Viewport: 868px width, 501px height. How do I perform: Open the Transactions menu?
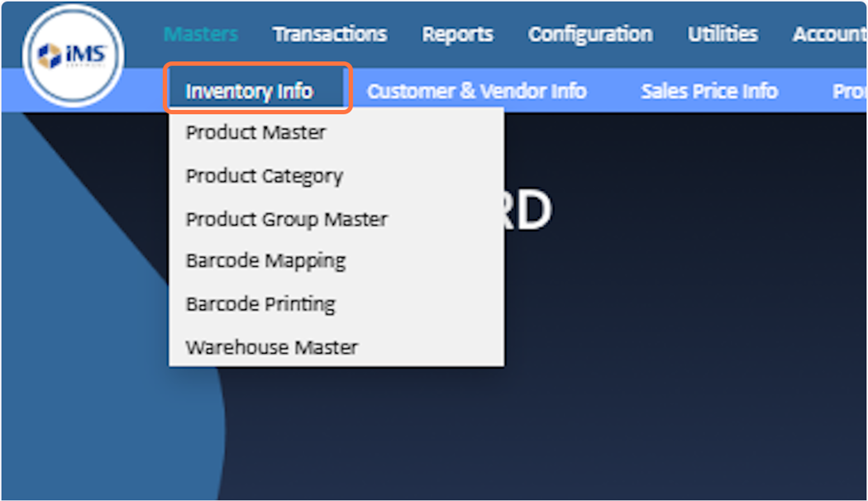[x=330, y=34]
